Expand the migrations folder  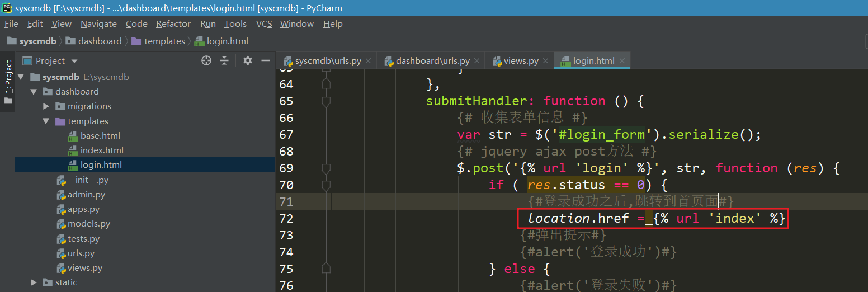pyautogui.click(x=46, y=106)
